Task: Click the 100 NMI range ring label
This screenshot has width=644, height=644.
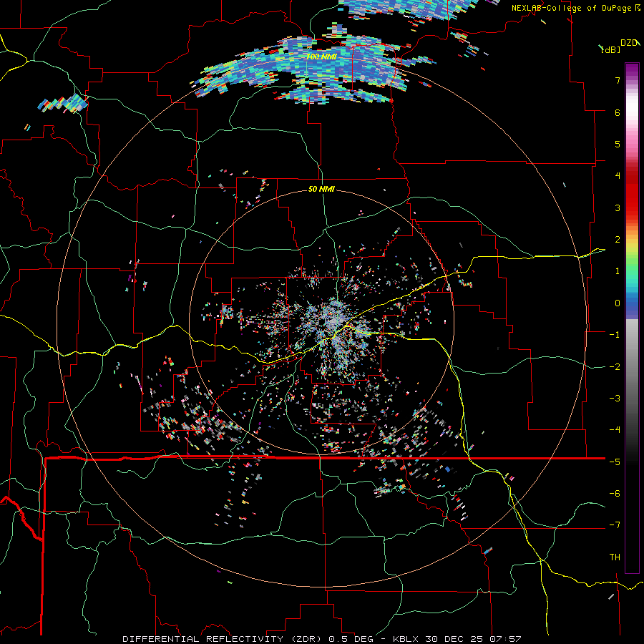Action: pos(321,57)
